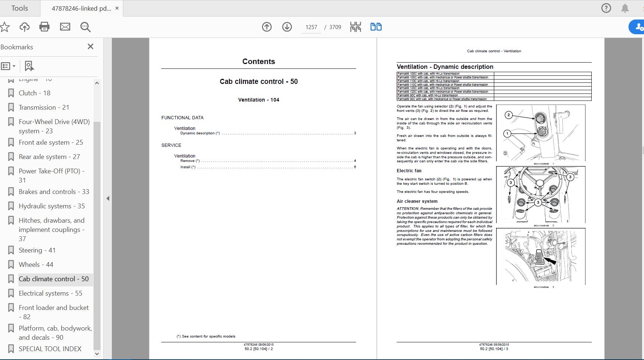
Task: Select Rear axle system - 27 bookmark
Action: click(49, 157)
